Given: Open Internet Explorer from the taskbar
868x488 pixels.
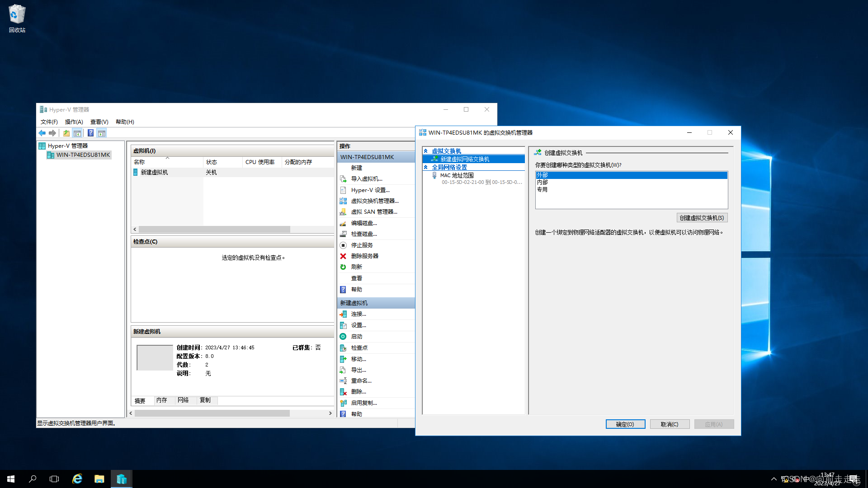Looking at the screenshot, I should (x=77, y=479).
